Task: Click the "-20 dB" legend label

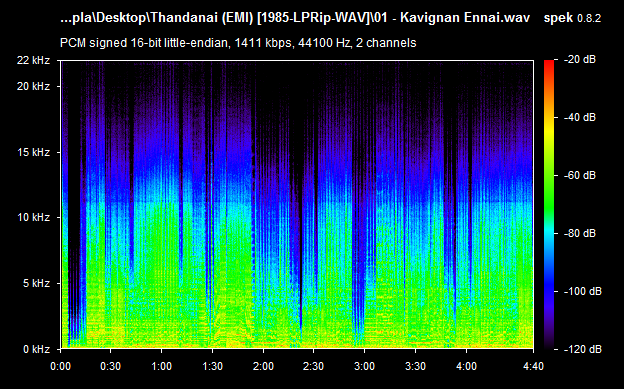Action: click(x=580, y=60)
